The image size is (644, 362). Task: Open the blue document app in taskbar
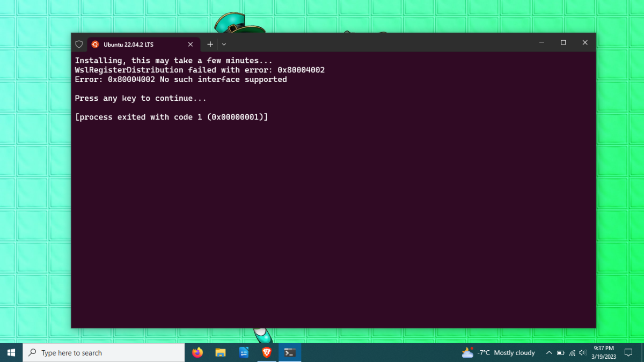coord(244,352)
